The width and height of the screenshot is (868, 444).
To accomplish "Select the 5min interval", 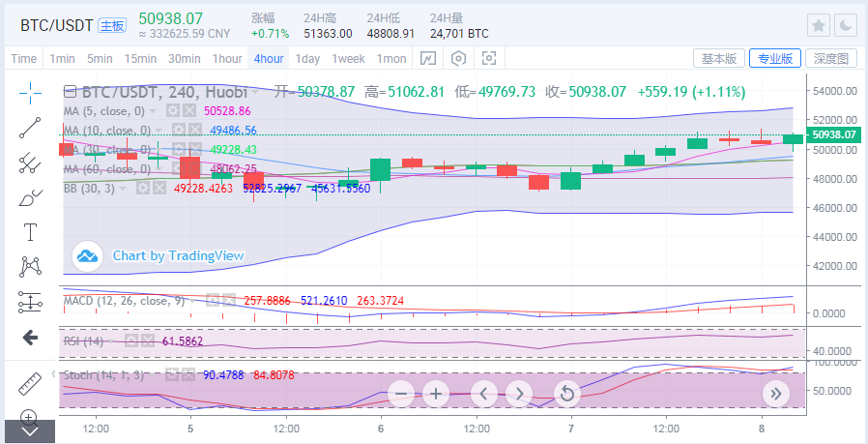I will pyautogui.click(x=100, y=59).
